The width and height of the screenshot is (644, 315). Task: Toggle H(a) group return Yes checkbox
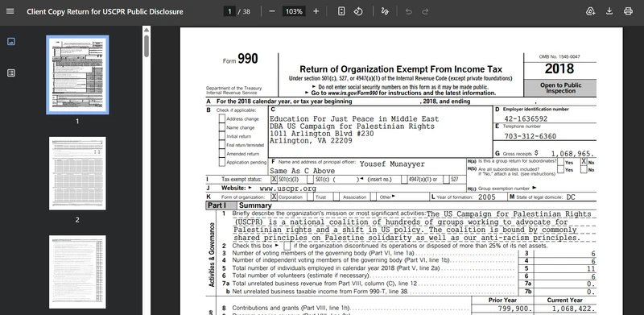pyautogui.click(x=560, y=162)
